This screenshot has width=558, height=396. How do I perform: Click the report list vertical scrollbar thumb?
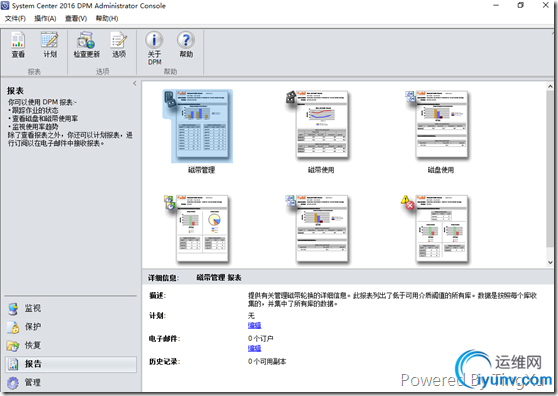tap(550, 168)
